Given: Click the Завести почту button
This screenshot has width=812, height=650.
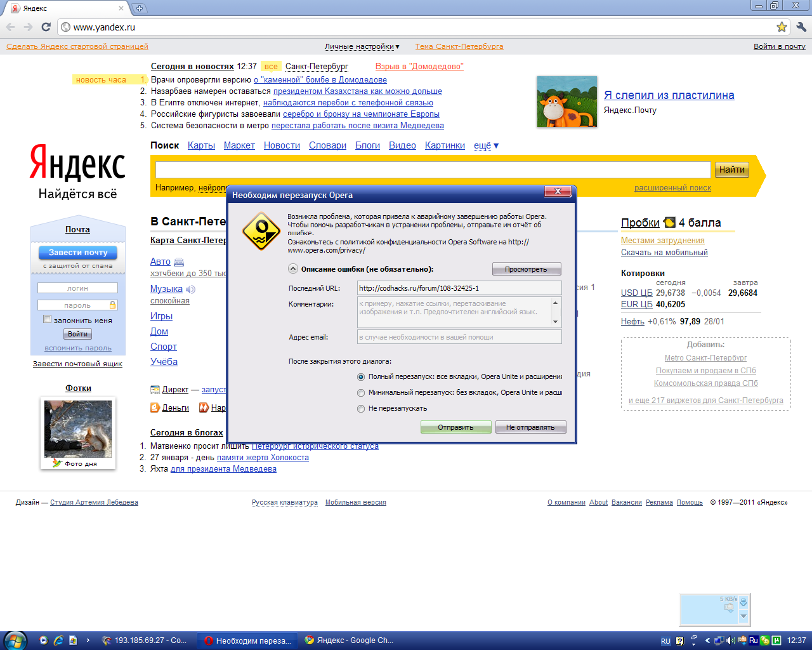Looking at the screenshot, I should 78,252.
